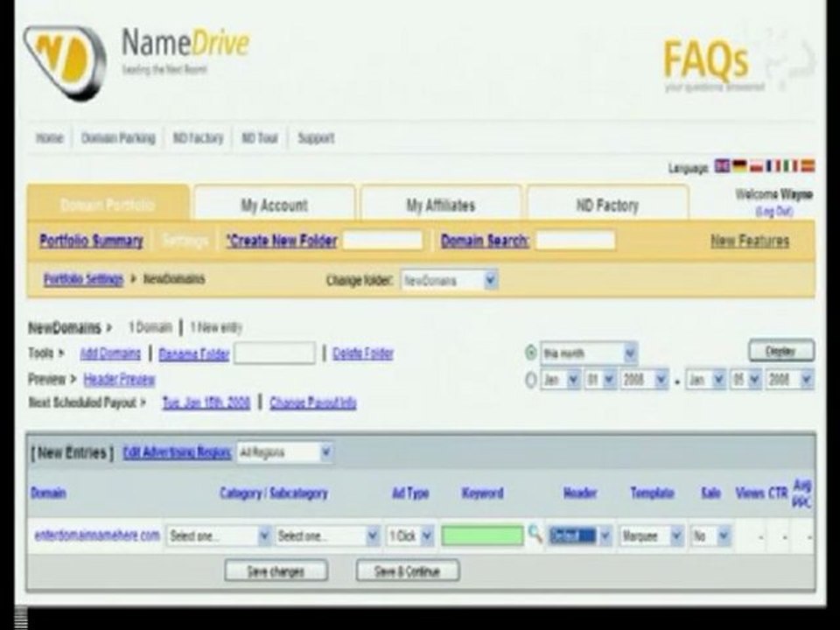Select the Italian language flag
The width and height of the screenshot is (840, 630).
(789, 166)
